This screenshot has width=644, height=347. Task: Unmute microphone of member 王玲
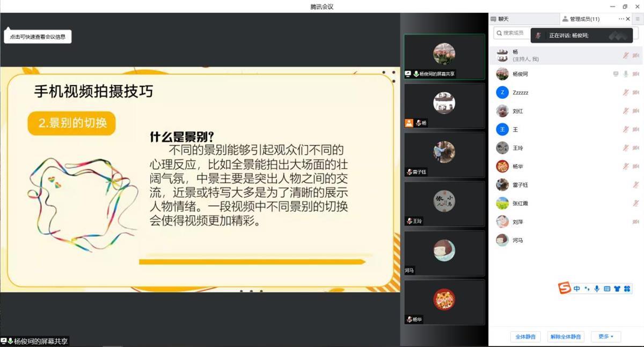coord(626,148)
